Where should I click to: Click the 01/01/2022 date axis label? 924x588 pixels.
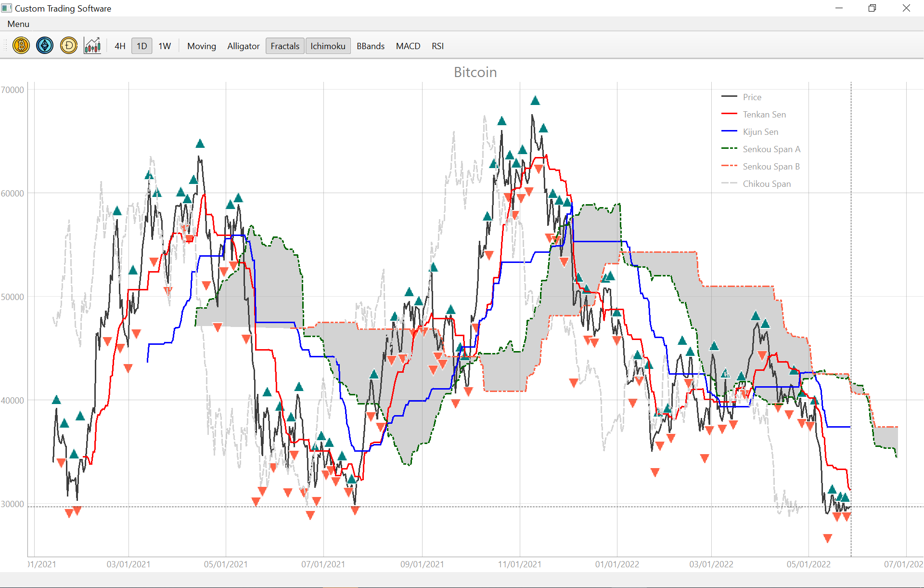click(617, 564)
